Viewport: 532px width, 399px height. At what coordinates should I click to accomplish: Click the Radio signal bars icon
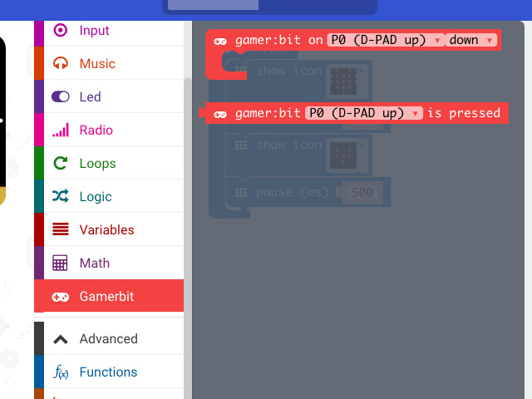pos(61,131)
